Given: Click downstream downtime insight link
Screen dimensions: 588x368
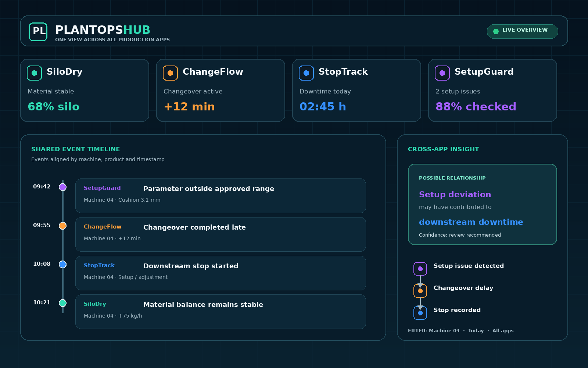Looking at the screenshot, I should [x=471, y=222].
